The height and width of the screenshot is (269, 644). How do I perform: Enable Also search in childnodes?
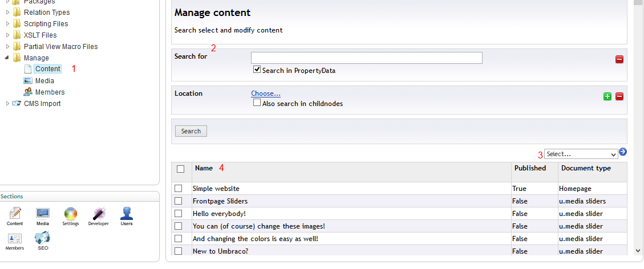pyautogui.click(x=257, y=103)
